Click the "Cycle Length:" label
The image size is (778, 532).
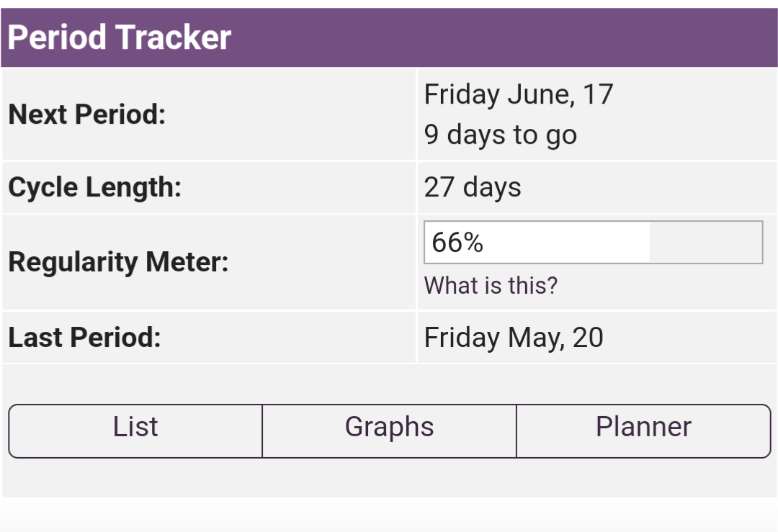94,187
